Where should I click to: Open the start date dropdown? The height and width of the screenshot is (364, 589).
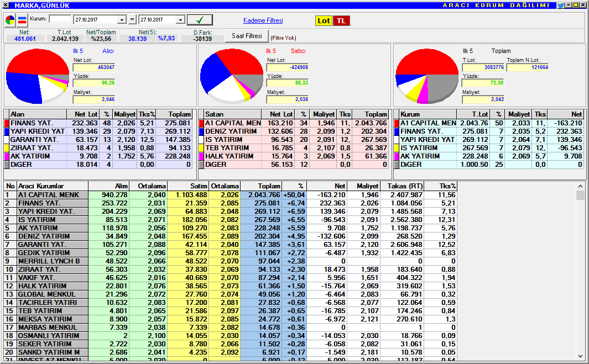click(x=122, y=20)
